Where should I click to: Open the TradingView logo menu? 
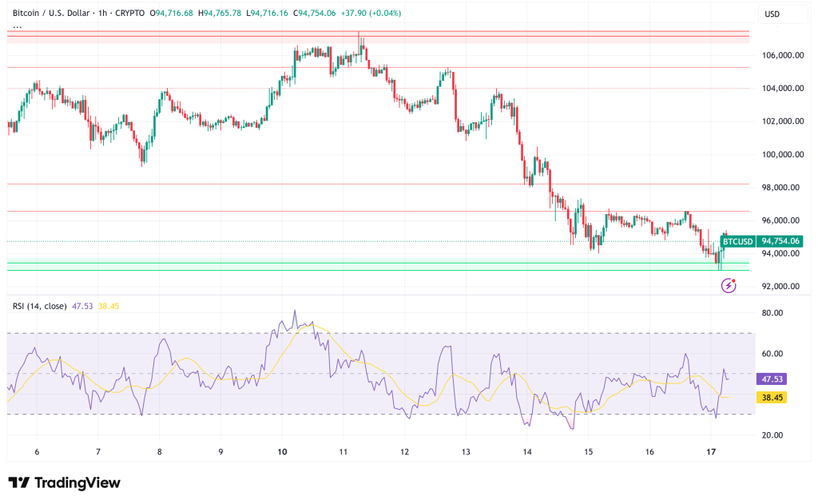(64, 483)
